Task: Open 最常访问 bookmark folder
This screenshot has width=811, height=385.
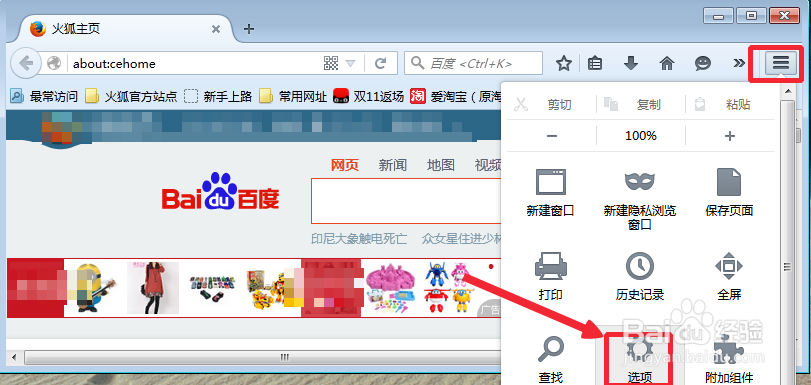Action: coord(44,96)
